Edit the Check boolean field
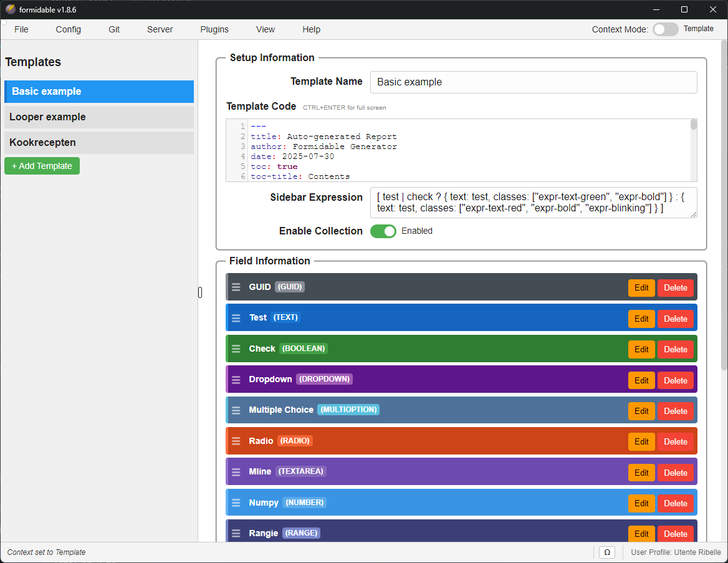The image size is (728, 563). pyautogui.click(x=641, y=349)
